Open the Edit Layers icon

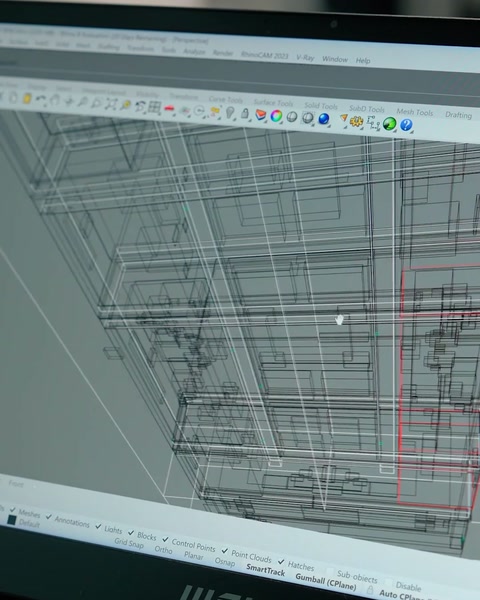(x=260, y=114)
